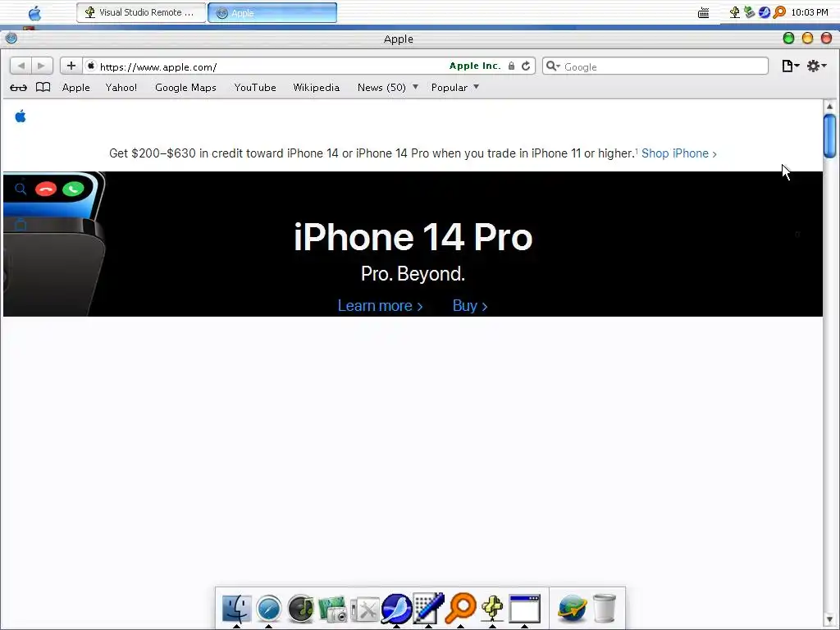Click the padlock security icon

click(512, 66)
